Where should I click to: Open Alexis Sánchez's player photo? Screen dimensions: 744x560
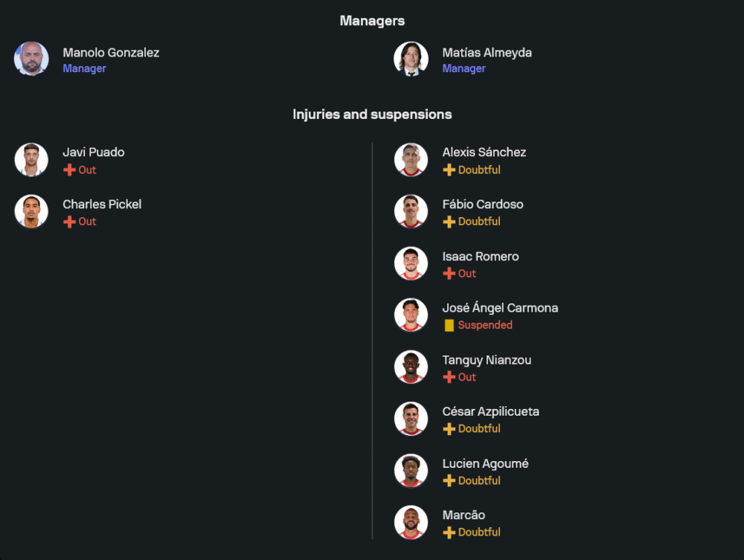[x=411, y=160]
